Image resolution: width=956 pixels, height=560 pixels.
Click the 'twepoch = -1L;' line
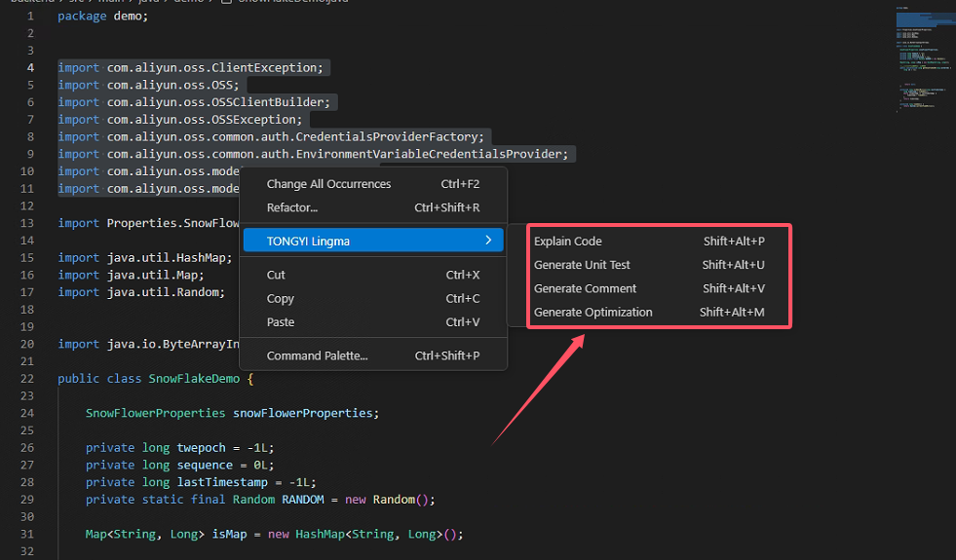tap(180, 447)
